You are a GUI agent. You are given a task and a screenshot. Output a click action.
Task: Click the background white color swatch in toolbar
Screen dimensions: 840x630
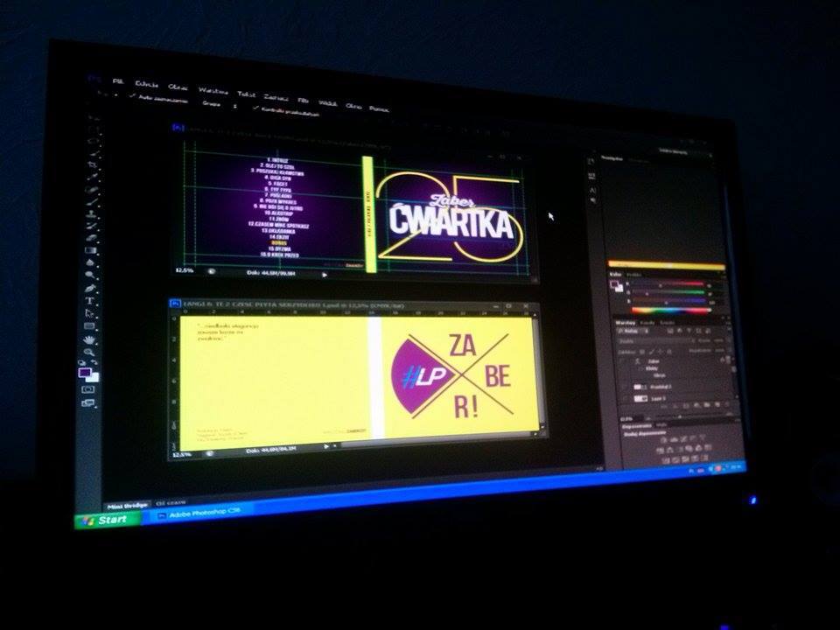[92, 377]
